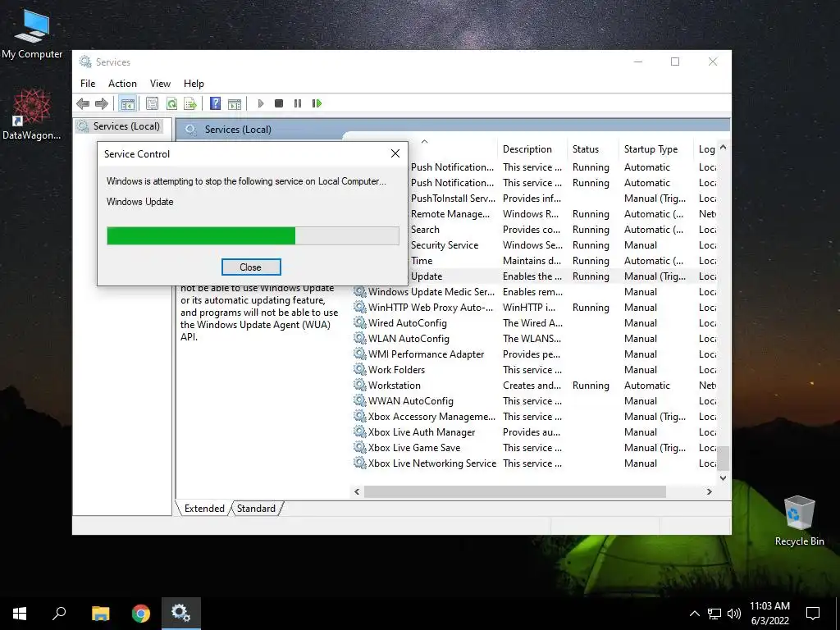Open Help from the blue question-mark icon
The width and height of the screenshot is (840, 630).
[x=216, y=103]
